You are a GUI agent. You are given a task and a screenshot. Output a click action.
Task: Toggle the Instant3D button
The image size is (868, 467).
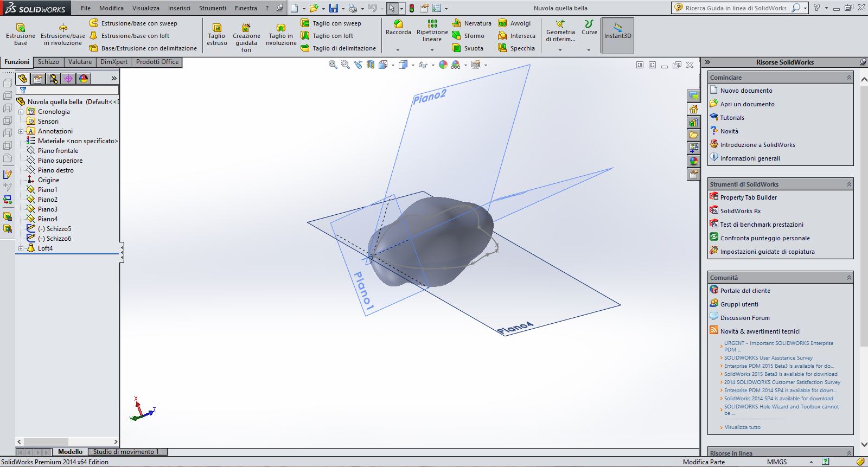tap(618, 35)
